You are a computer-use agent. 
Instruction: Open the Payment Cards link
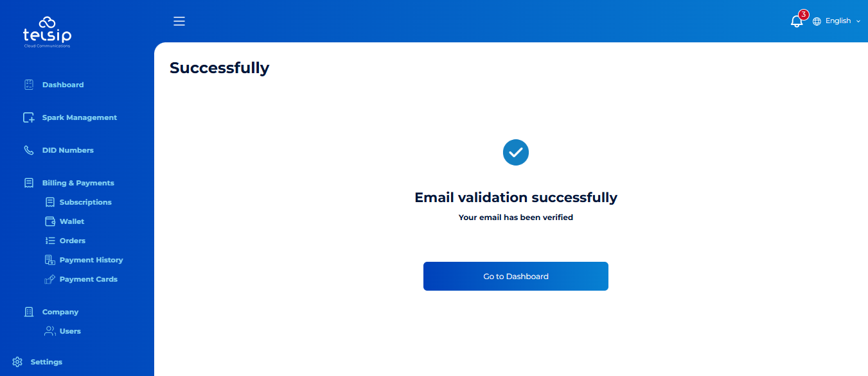point(88,279)
